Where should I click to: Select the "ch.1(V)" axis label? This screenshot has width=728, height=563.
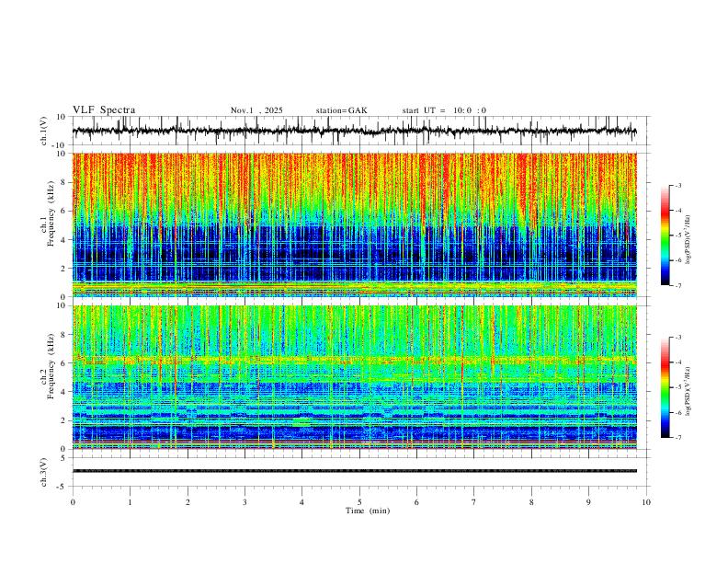coord(44,131)
